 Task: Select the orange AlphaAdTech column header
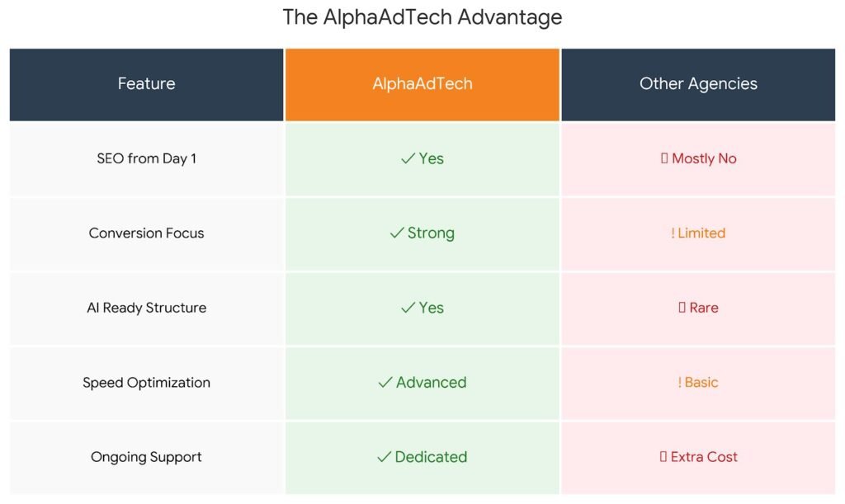(422, 84)
